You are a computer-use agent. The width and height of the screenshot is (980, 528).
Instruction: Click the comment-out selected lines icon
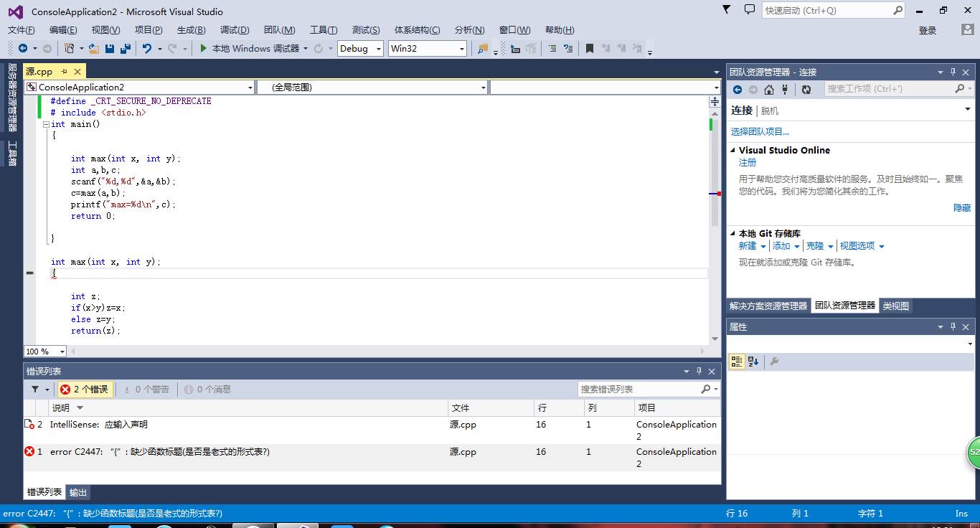click(552, 49)
